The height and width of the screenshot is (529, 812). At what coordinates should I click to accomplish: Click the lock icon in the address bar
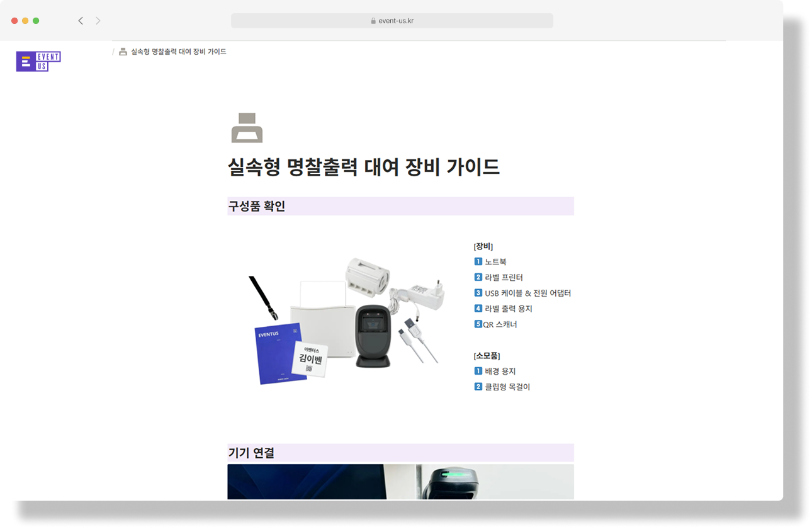click(x=375, y=20)
